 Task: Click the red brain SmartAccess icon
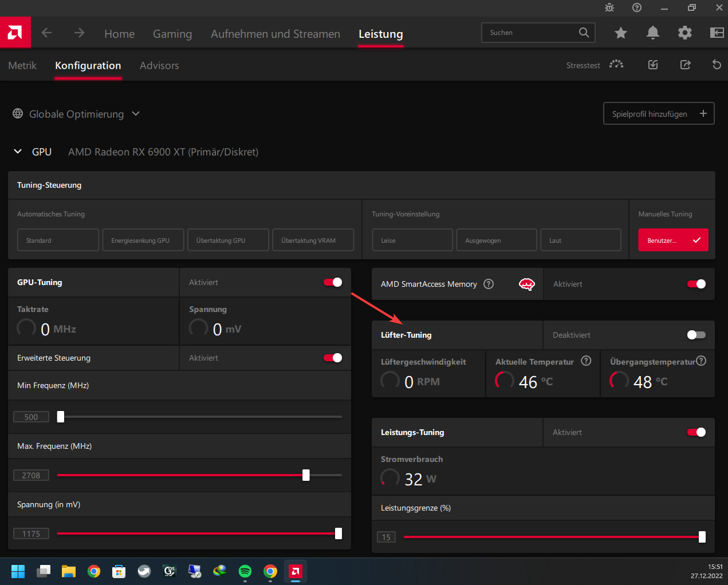pos(527,284)
